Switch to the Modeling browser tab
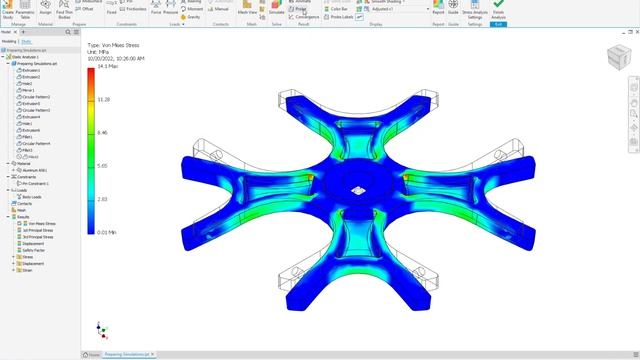Viewport: 640px width, 360px height. tap(9, 42)
